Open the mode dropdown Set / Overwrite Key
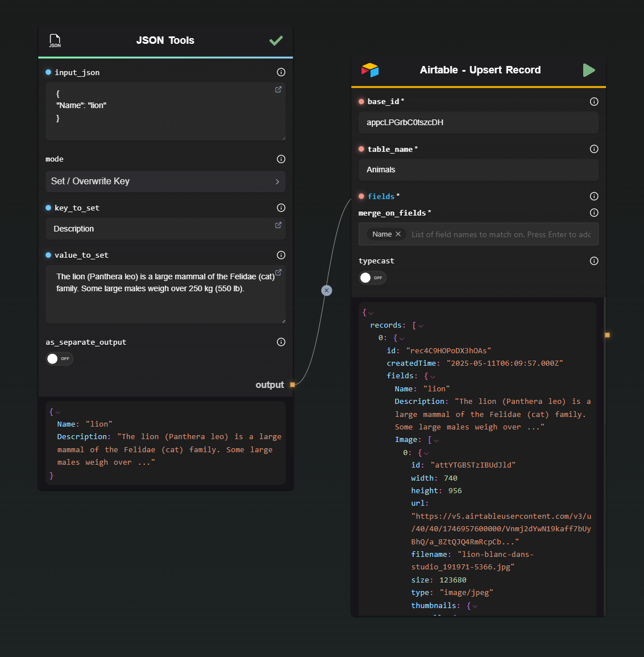Image resolution: width=644 pixels, height=657 pixels. point(165,181)
